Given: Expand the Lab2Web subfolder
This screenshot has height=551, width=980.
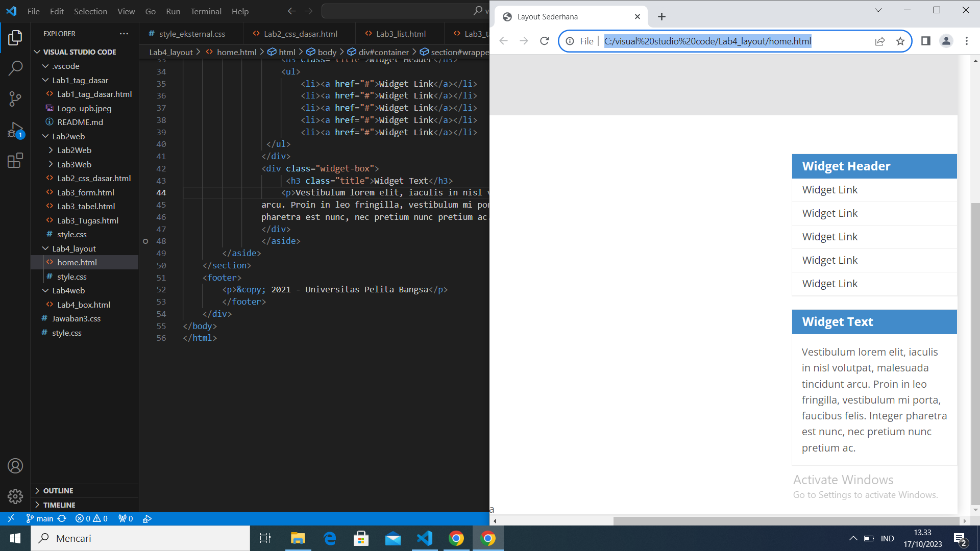Looking at the screenshot, I should click(x=50, y=150).
